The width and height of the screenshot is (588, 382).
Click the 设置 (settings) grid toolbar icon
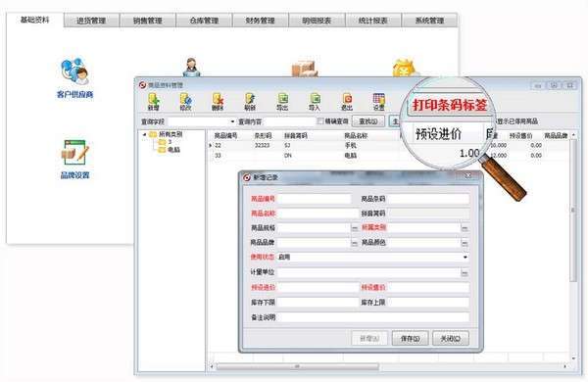378,102
